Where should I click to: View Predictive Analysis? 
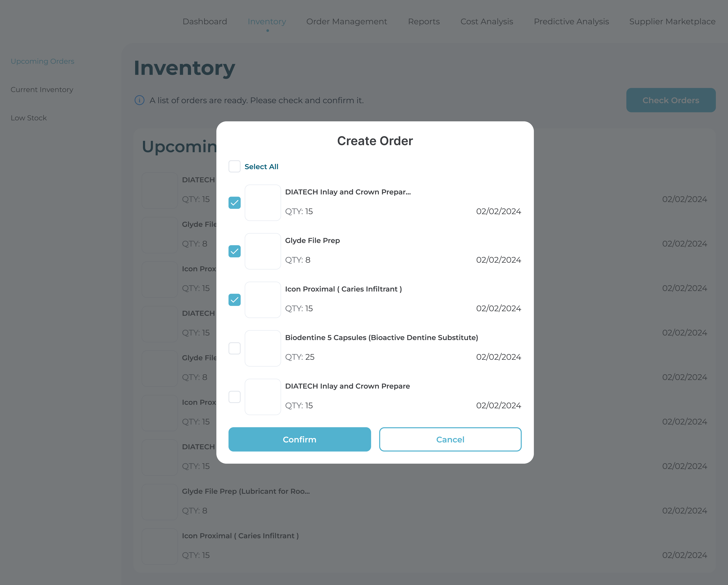click(571, 21)
